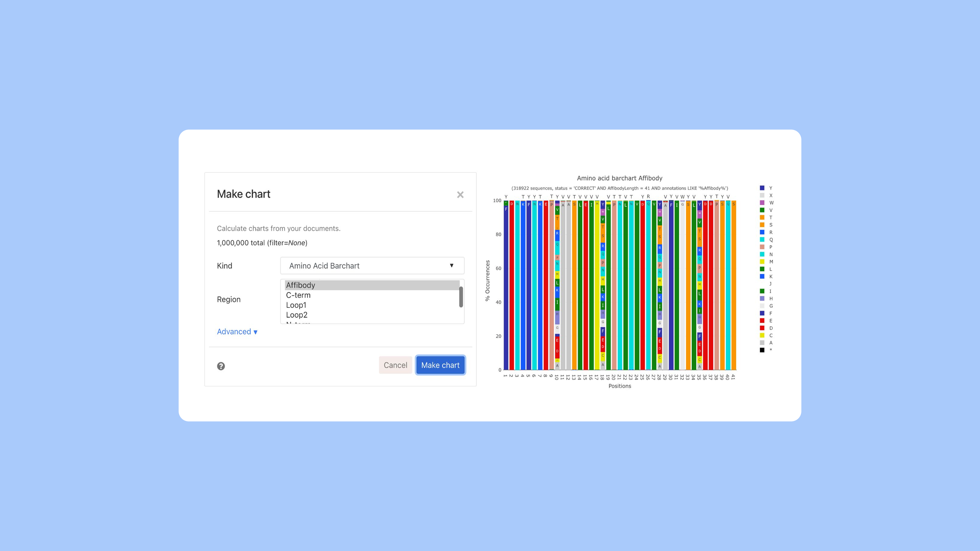Click the X legend swatch
The height and width of the screenshot is (551, 980).
[762, 195]
